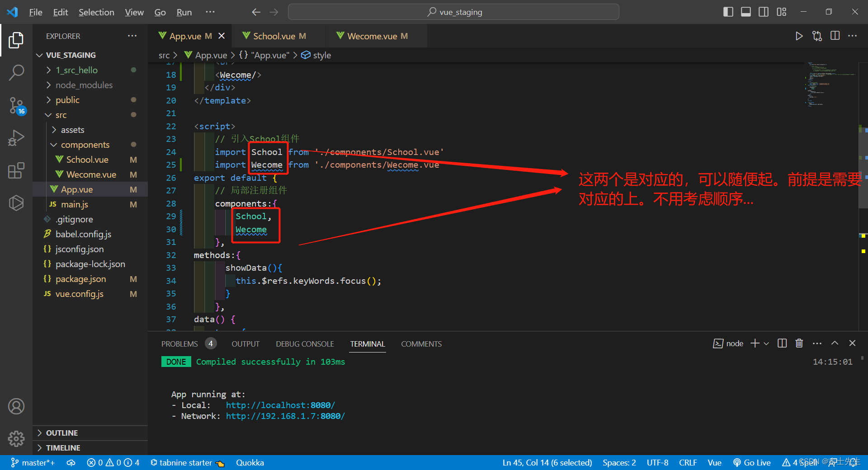Screen dimensions: 868x470
Task: Open the Run menu
Action: point(184,12)
